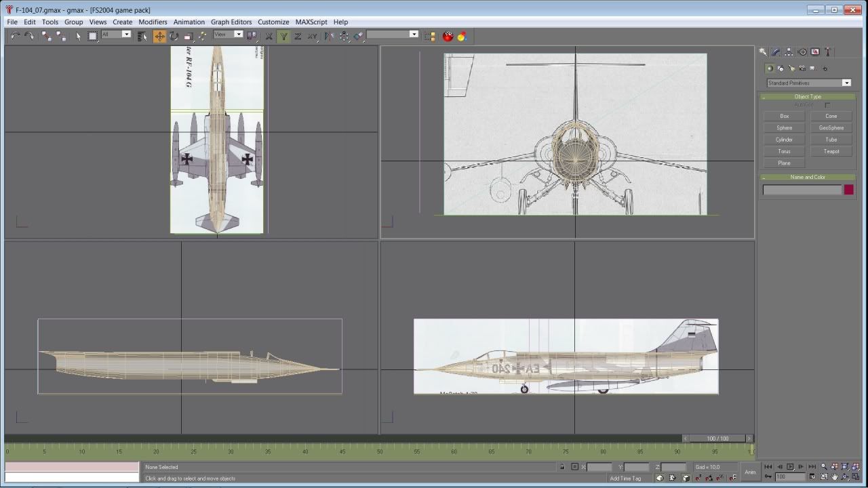
Task: Restrict transform to the X axis
Action: [x=269, y=36]
